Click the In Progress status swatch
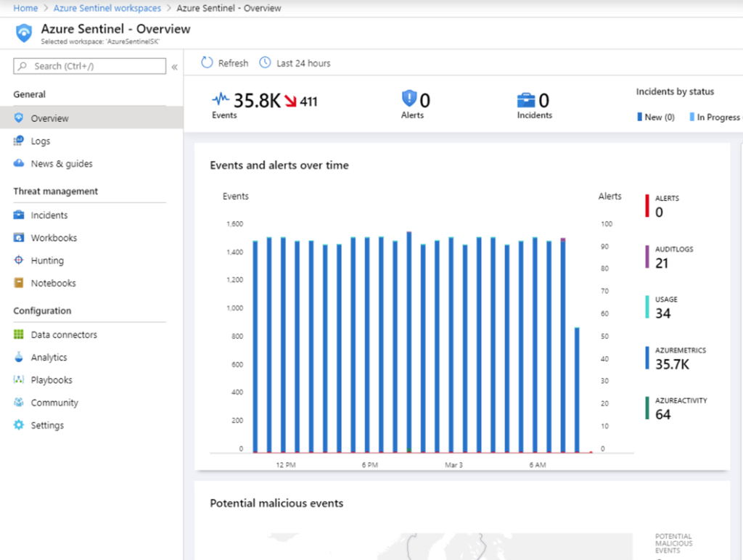The height and width of the screenshot is (560, 743). 691,117
